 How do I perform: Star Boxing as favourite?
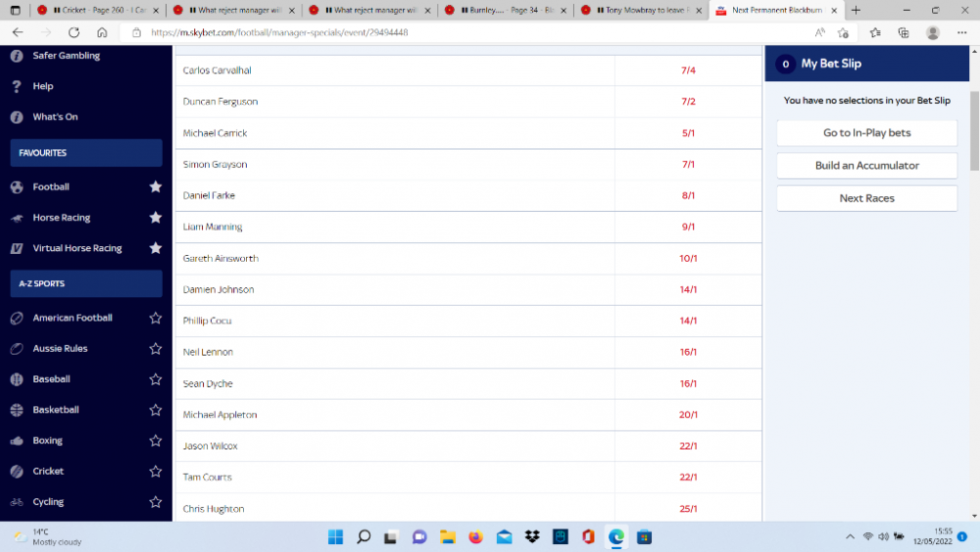(156, 440)
